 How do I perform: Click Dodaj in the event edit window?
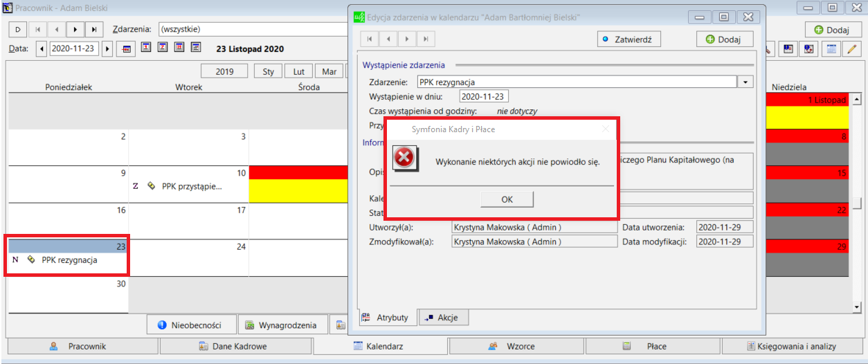coord(724,39)
